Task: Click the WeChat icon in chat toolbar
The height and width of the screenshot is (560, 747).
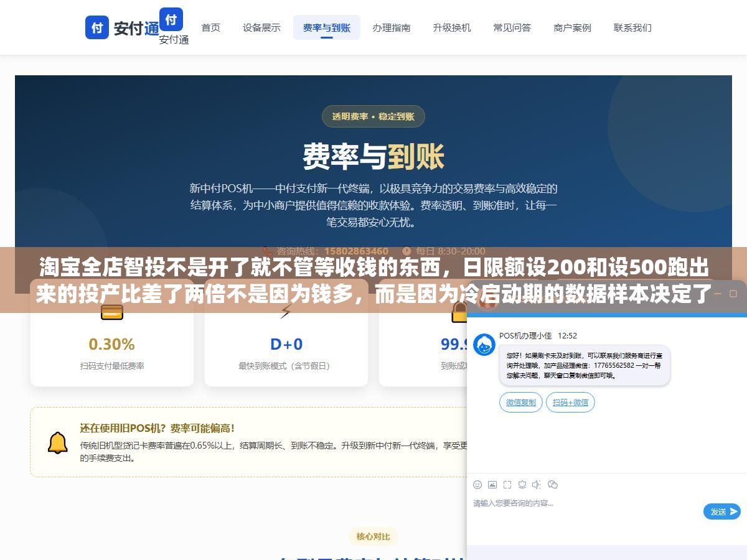Action: pos(553,484)
